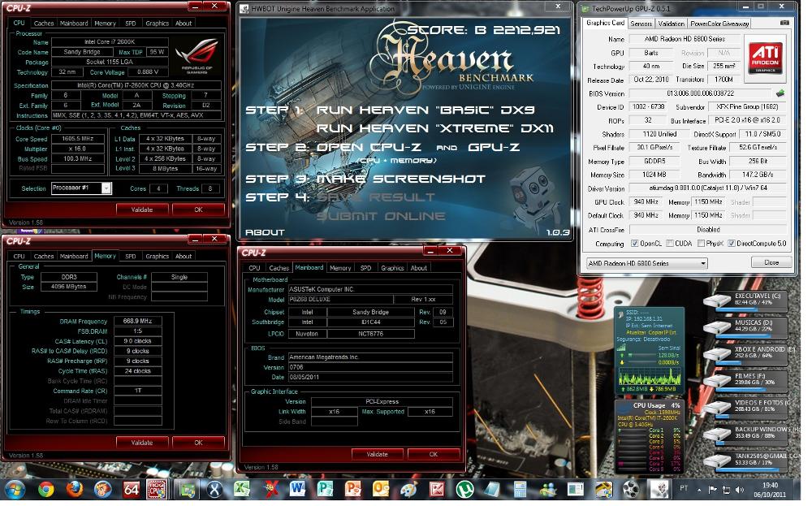The width and height of the screenshot is (812, 506).
Task: Open Microsoft Word from the taskbar
Action: (x=298, y=489)
